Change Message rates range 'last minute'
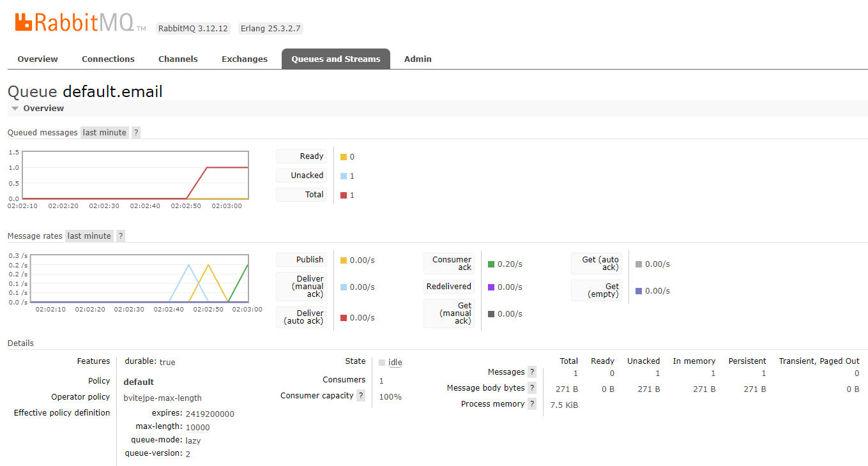The height and width of the screenshot is (466, 868). coord(89,236)
